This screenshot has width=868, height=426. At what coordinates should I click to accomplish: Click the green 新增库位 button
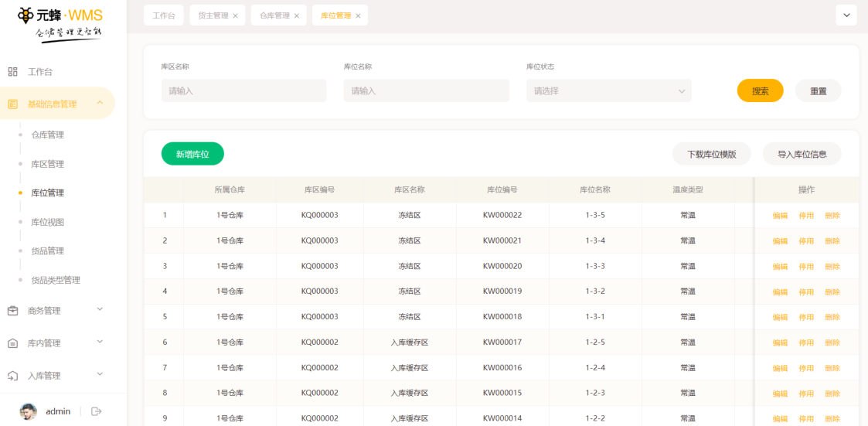click(192, 154)
